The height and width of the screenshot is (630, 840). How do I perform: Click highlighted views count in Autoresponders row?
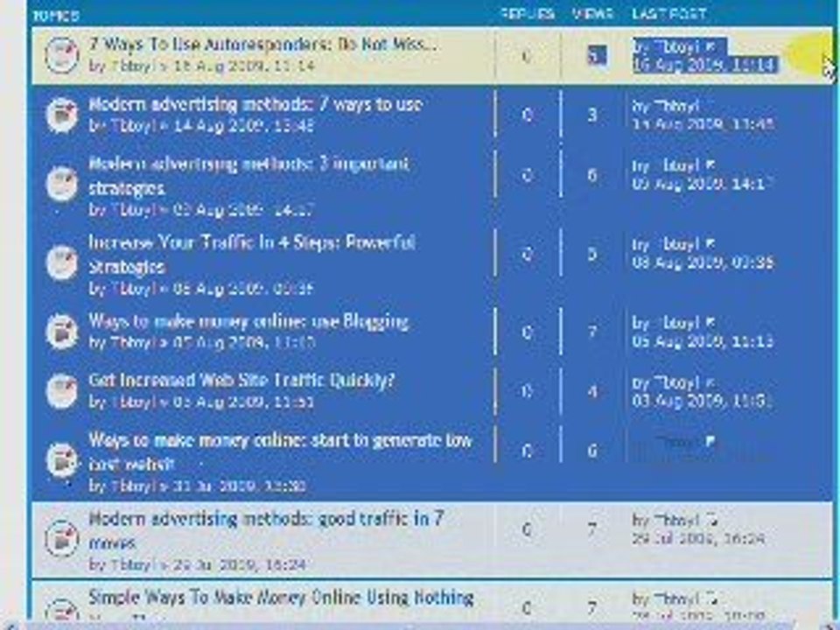[x=596, y=55]
